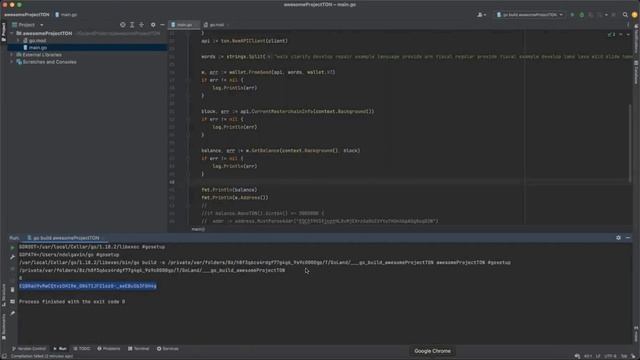
Task: Open the Problems tool window
Action: (109, 349)
